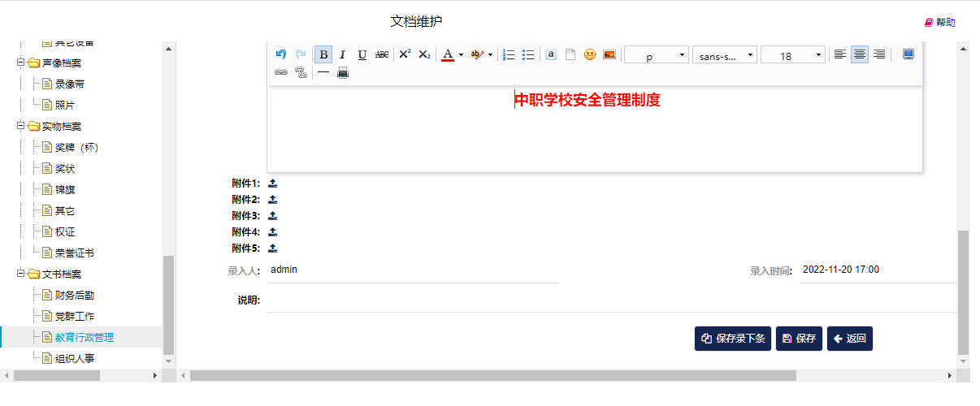The image size is (980, 406).
Task: Collapse the 声像档案 tree folder
Action: click(x=21, y=63)
